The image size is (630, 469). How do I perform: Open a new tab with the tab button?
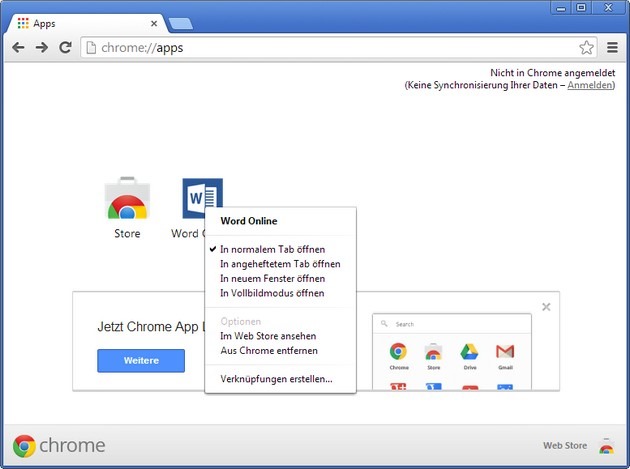pos(181,24)
